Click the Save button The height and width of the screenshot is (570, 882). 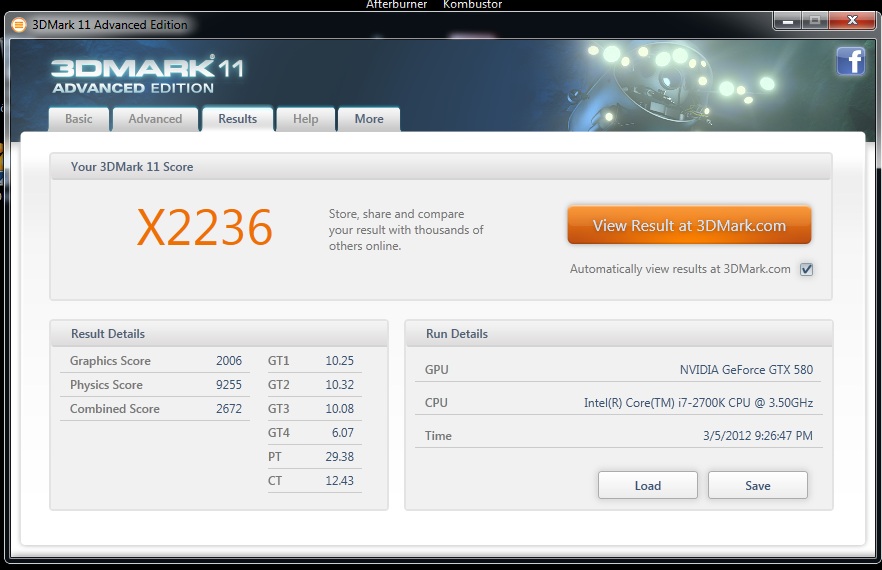coord(758,485)
